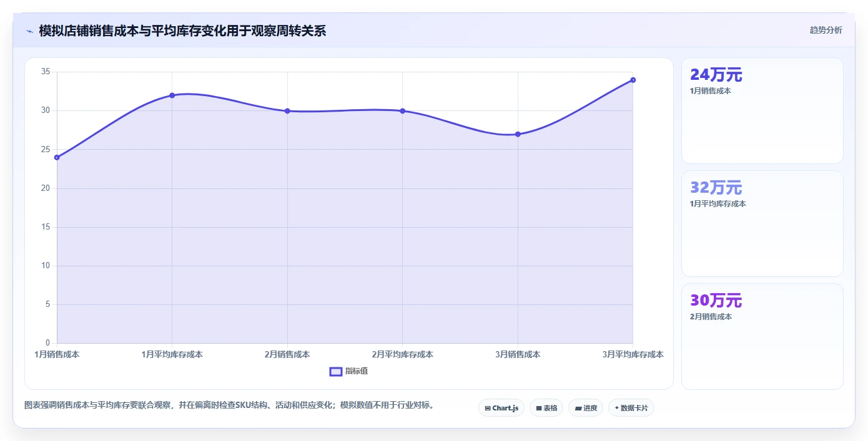This screenshot has width=868, height=441.
Task: Open the 32万元 data card
Action: pos(762,223)
